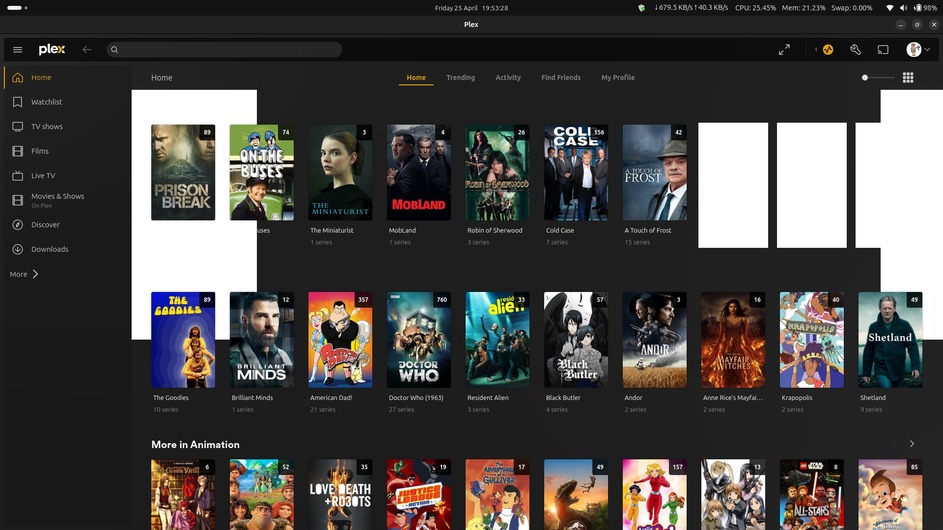Open the Doctor Who (1963) poster
Screen dimensions: 943x530
click(x=419, y=340)
